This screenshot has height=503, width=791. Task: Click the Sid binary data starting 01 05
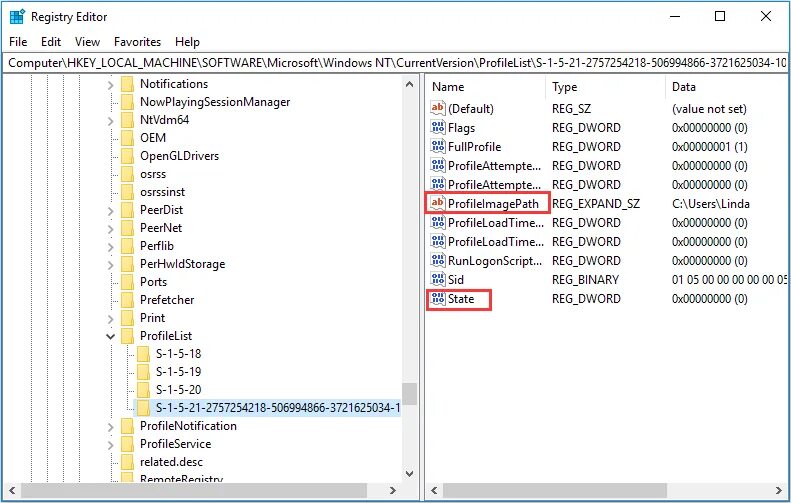pyautogui.click(x=729, y=280)
